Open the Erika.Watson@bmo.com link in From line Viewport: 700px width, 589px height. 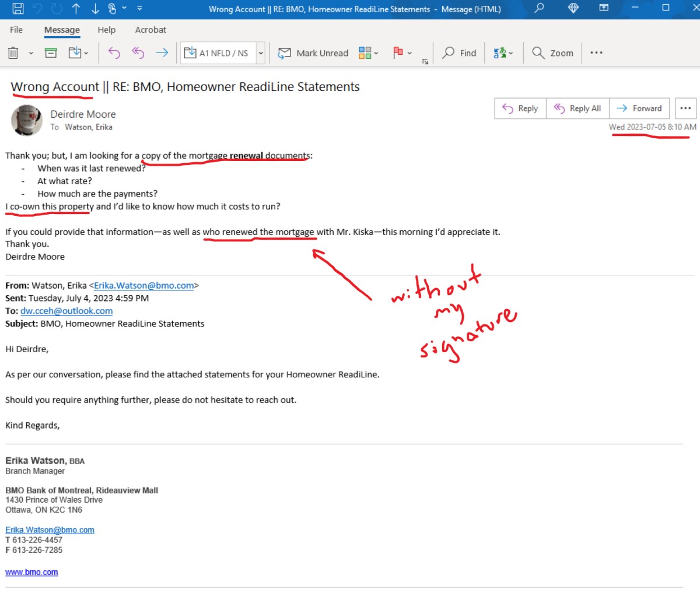[x=143, y=286]
